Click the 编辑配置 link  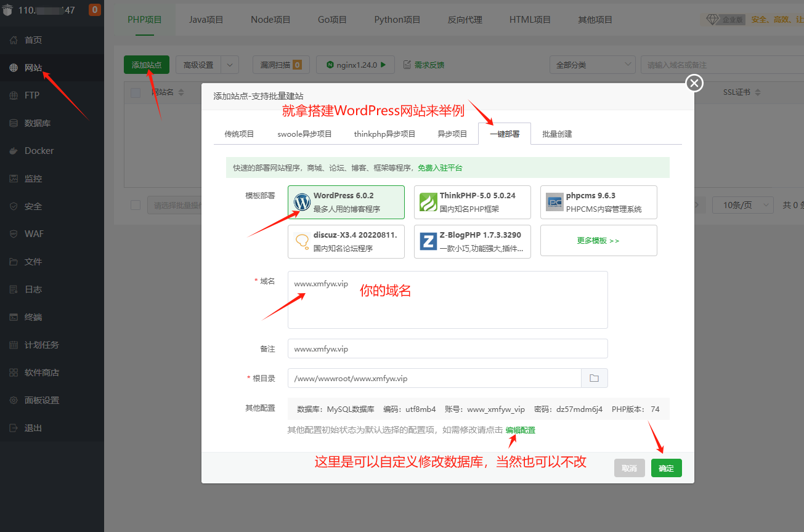pyautogui.click(x=521, y=430)
